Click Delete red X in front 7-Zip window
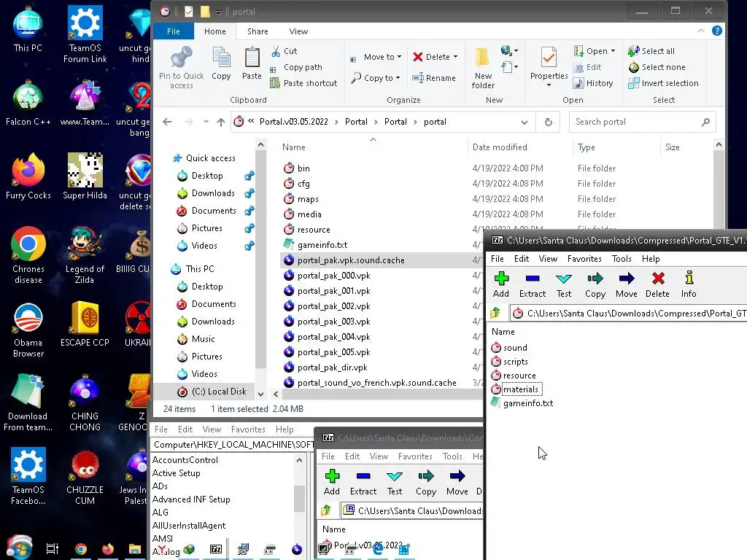 658,279
